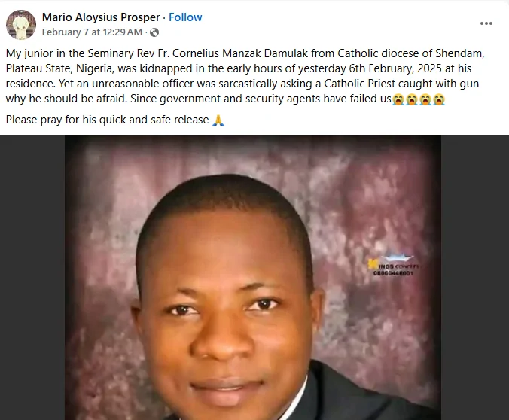
Task: Open Mario Aloysius Prosper's profile picture
Action: [21, 24]
